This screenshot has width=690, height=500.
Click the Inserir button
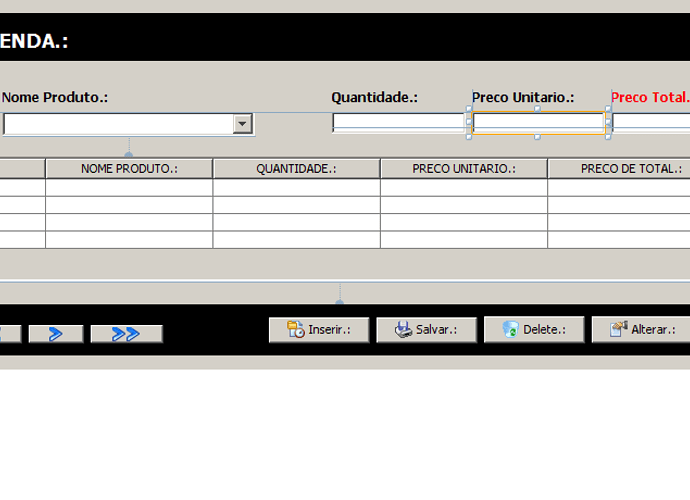[319, 330]
